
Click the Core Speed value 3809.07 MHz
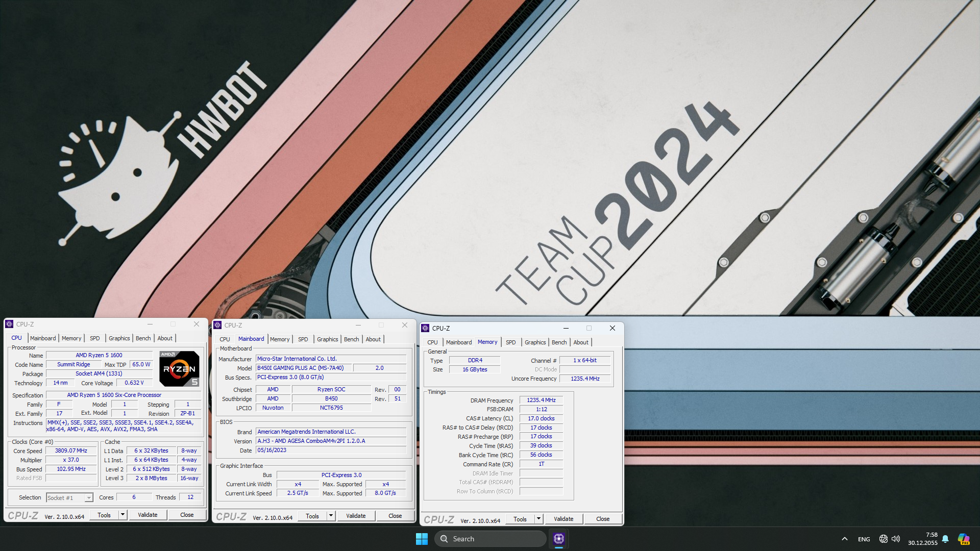(71, 451)
